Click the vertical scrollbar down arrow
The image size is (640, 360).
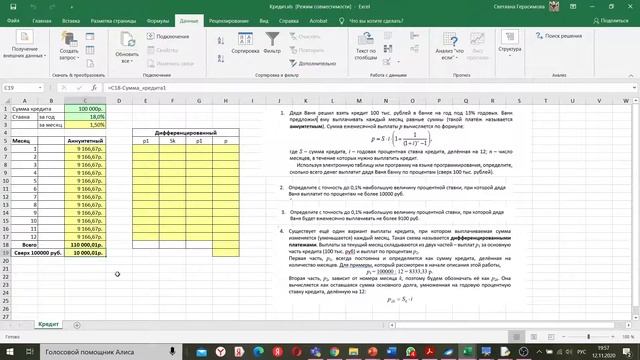point(636,317)
